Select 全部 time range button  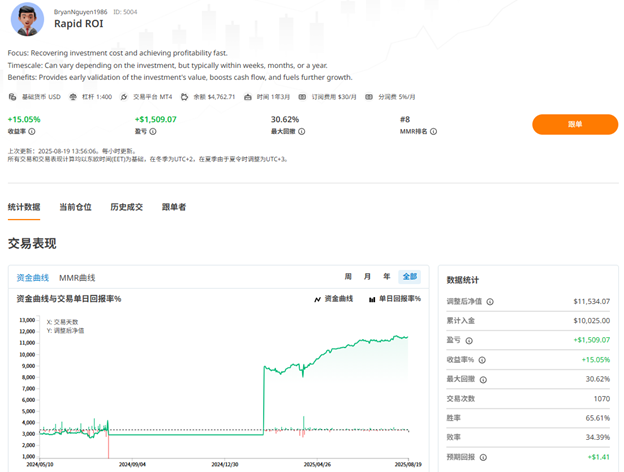409,277
